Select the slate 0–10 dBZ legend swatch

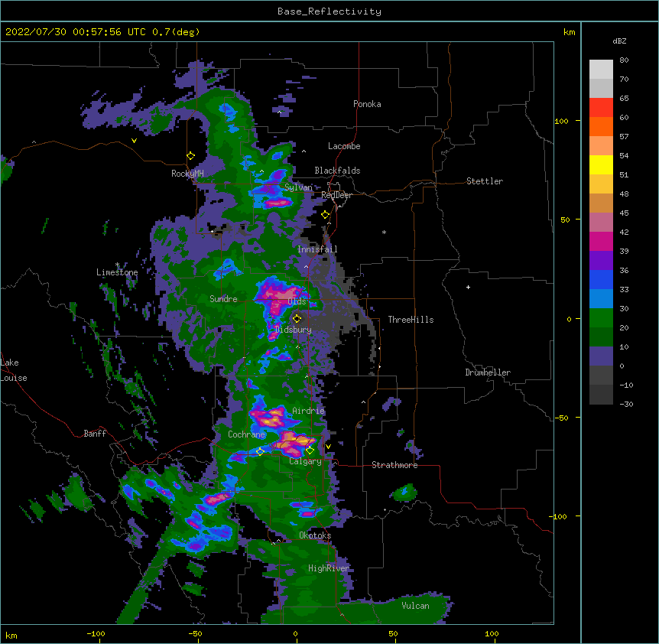pyautogui.click(x=601, y=356)
